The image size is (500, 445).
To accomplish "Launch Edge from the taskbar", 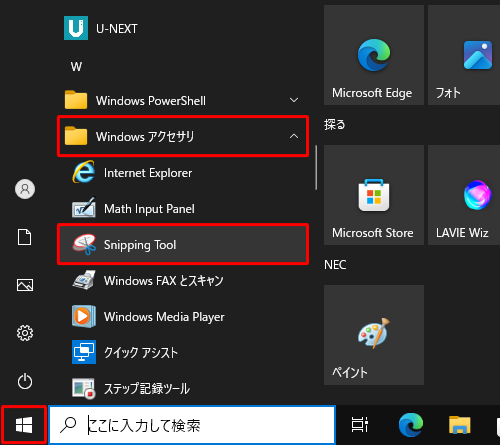I will click(x=411, y=425).
